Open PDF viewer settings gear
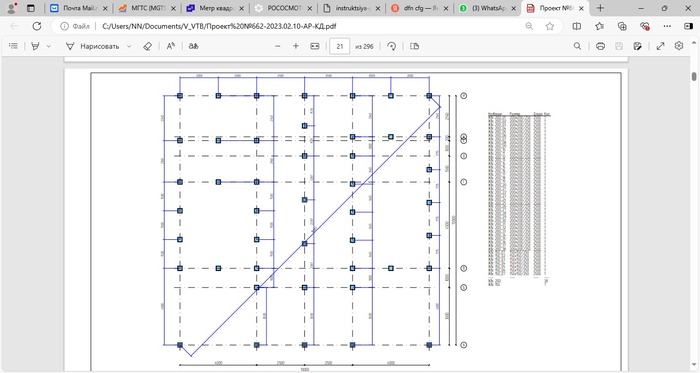 click(679, 46)
